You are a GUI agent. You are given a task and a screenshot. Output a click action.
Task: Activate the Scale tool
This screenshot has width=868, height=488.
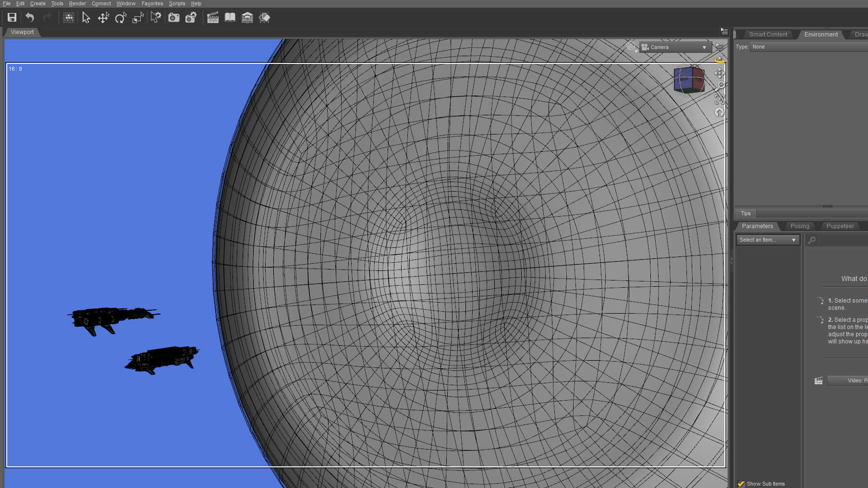[x=138, y=18]
